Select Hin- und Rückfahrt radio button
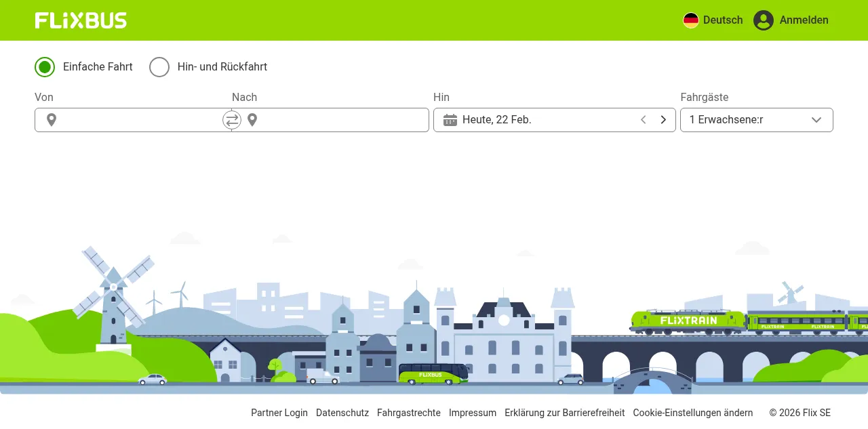This screenshot has width=868, height=429. tap(159, 67)
